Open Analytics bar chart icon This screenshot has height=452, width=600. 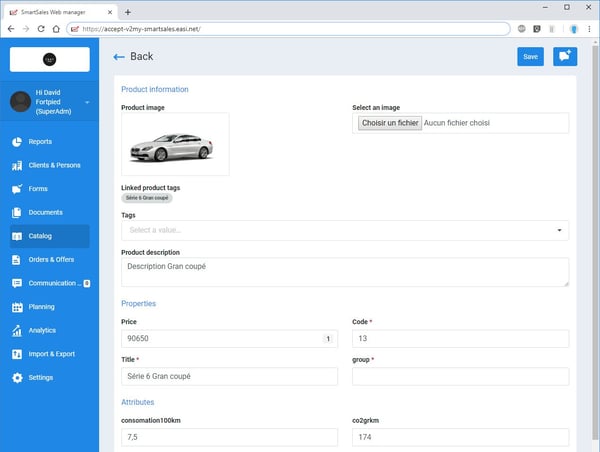(x=17, y=330)
